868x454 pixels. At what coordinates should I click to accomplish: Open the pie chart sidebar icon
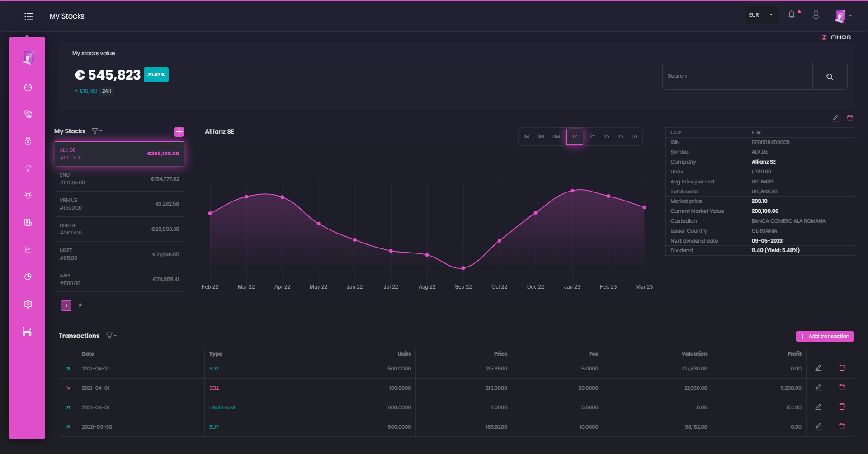click(x=28, y=276)
